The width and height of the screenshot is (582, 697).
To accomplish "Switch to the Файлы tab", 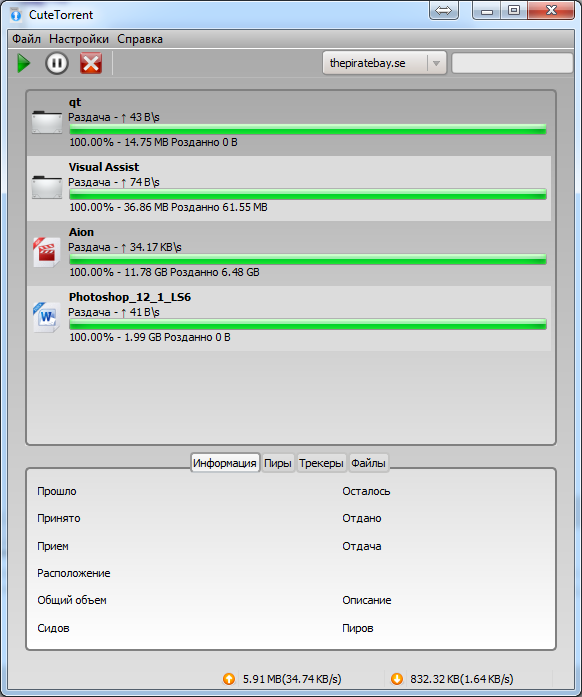I will pyautogui.click(x=368, y=463).
